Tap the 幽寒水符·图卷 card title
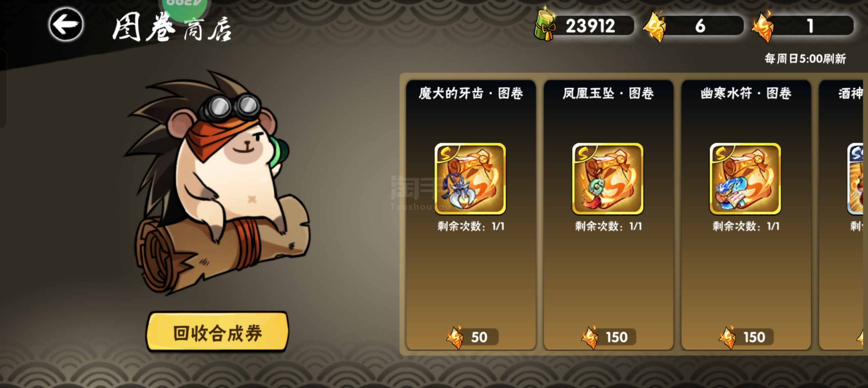The width and height of the screenshot is (868, 388). point(746,93)
